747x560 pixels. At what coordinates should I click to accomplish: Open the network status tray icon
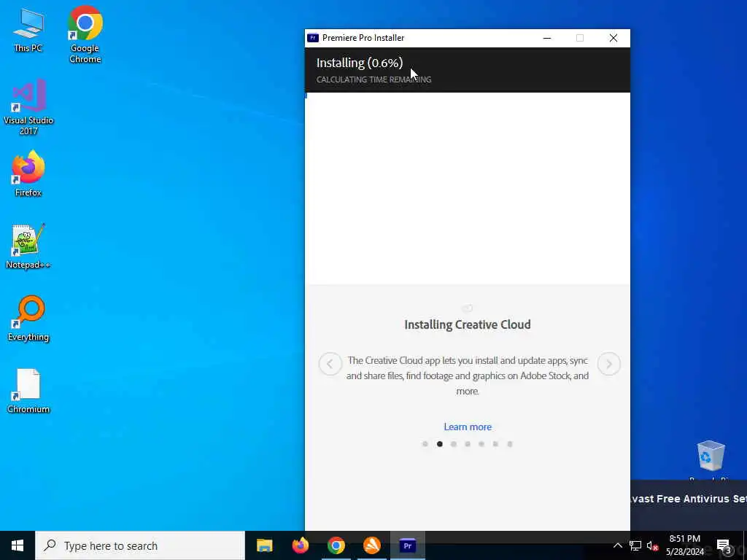tap(635, 545)
